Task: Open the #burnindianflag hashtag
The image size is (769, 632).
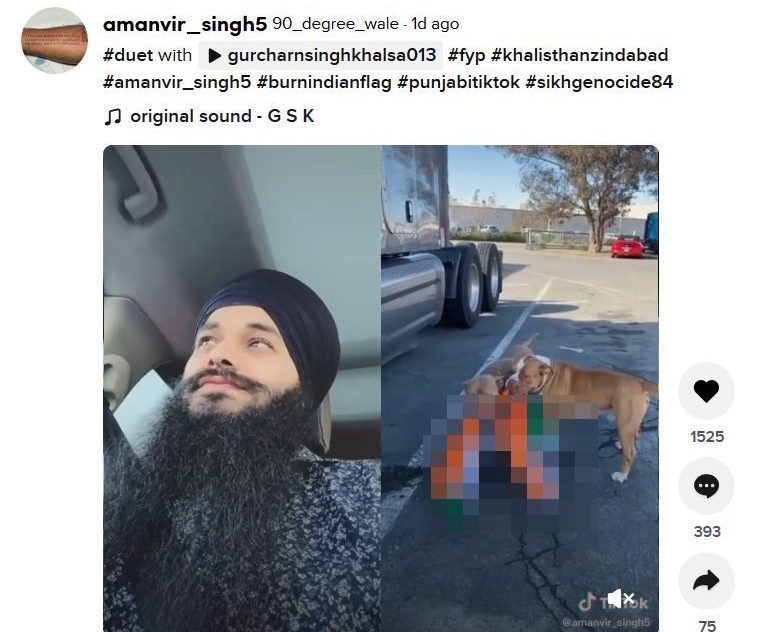Action: click(x=324, y=82)
